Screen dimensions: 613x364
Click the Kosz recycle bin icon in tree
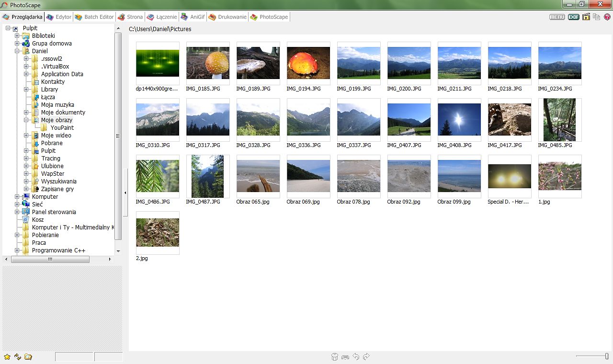(26, 220)
